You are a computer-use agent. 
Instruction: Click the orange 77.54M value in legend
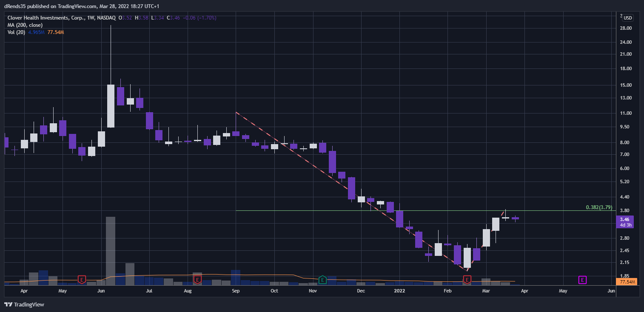(x=55, y=32)
